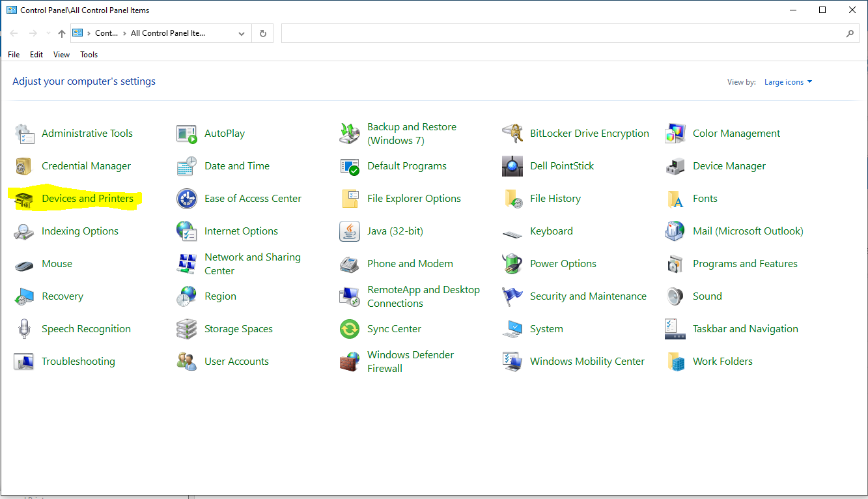The height and width of the screenshot is (499, 868).
Task: Expand the address bar breadcrumb chevron
Action: click(x=241, y=33)
